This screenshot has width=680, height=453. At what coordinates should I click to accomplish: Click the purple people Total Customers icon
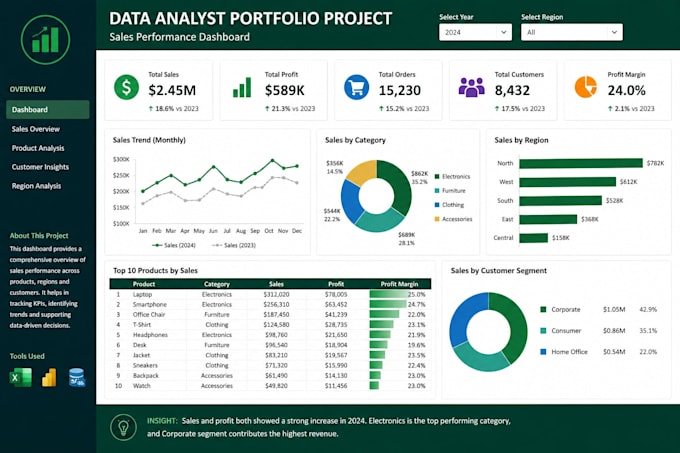click(x=471, y=87)
